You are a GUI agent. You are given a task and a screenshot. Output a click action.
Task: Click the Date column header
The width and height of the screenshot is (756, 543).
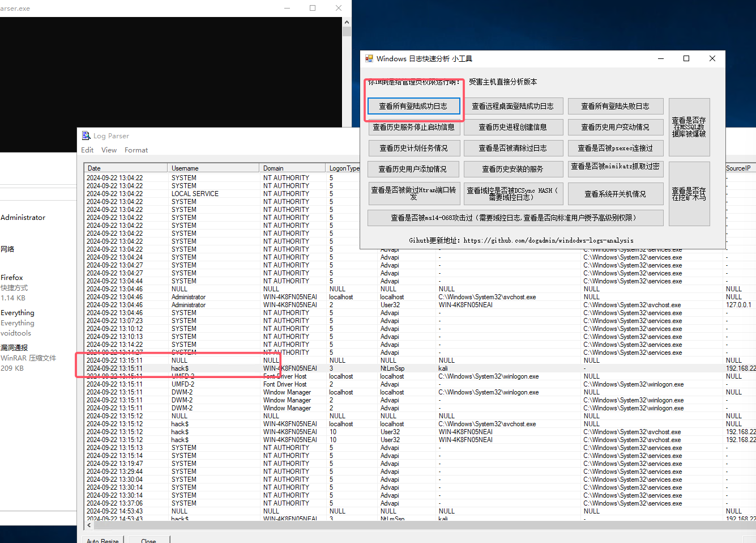click(126, 168)
